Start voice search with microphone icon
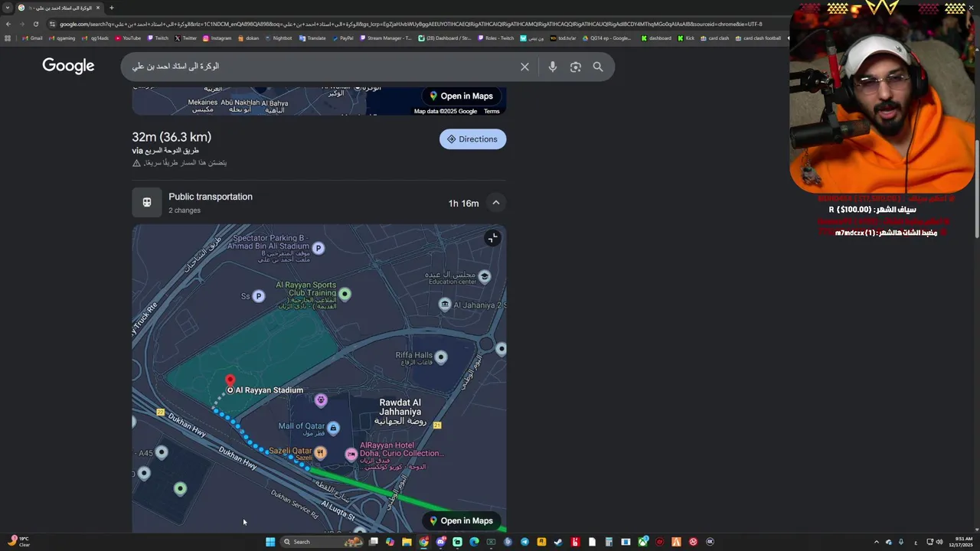 pos(552,67)
